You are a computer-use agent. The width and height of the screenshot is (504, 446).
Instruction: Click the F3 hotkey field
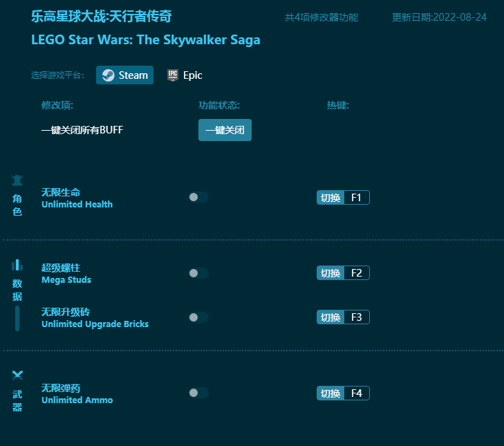coord(357,317)
